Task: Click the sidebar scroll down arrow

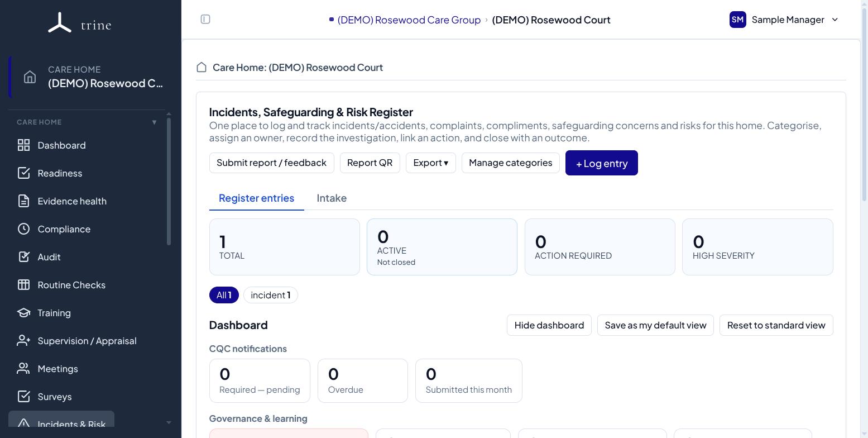Action: coord(169,422)
